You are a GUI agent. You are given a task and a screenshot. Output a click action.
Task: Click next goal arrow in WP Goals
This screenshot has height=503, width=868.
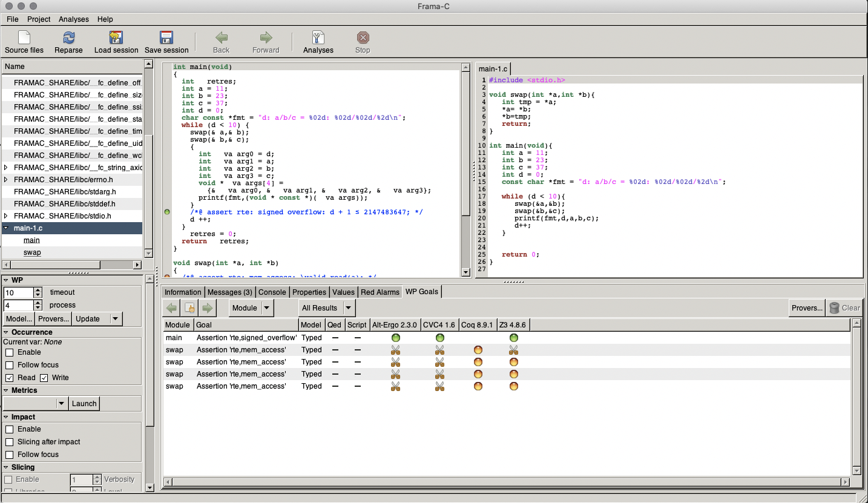[208, 308]
